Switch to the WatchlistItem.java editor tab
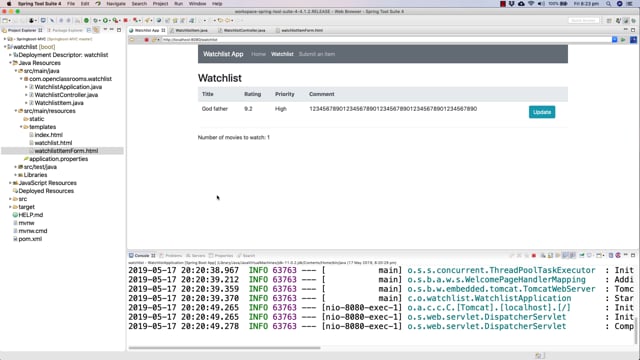The width and height of the screenshot is (640, 360). point(191,30)
